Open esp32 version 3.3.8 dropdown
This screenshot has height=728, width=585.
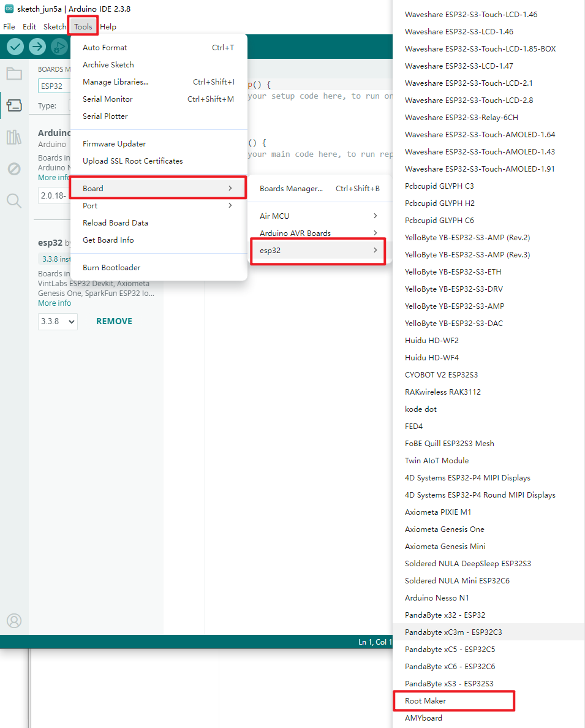point(58,321)
